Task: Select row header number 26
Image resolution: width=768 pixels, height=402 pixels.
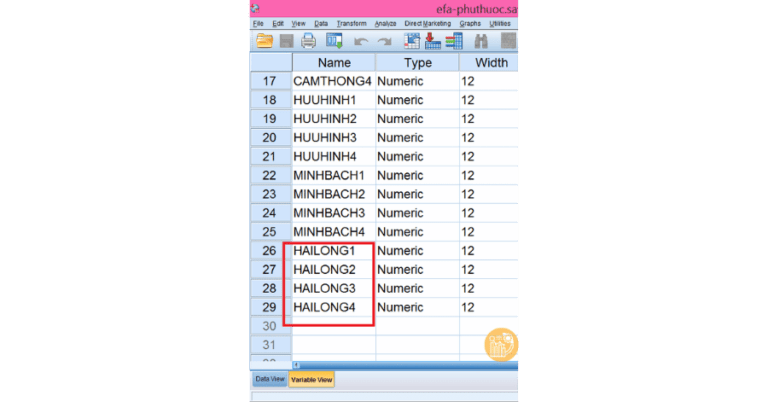Action: pyautogui.click(x=269, y=250)
